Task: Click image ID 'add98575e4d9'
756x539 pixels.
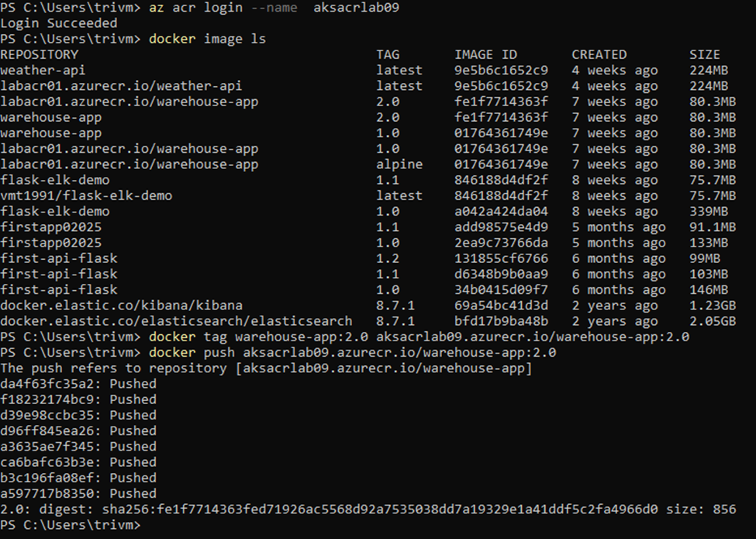Action: click(501, 227)
